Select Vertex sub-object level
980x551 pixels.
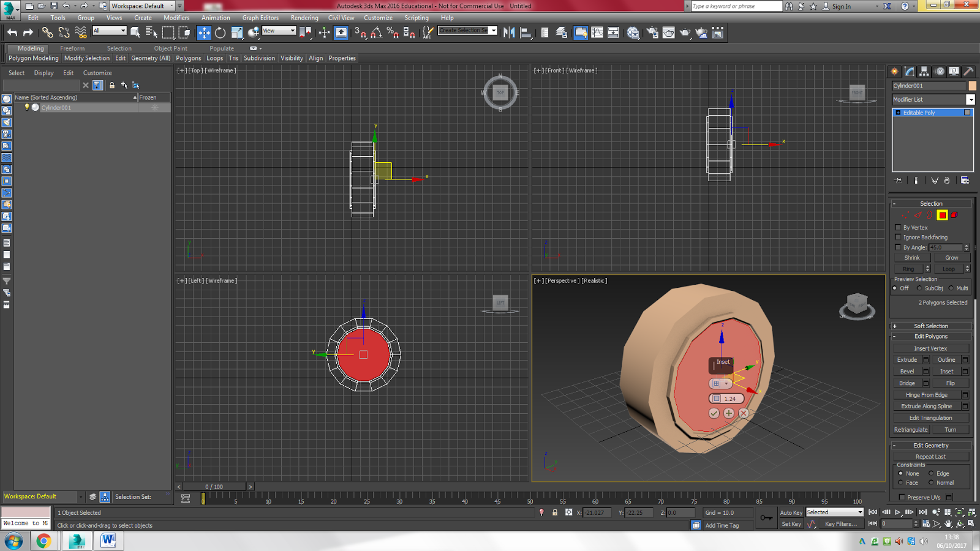905,215
